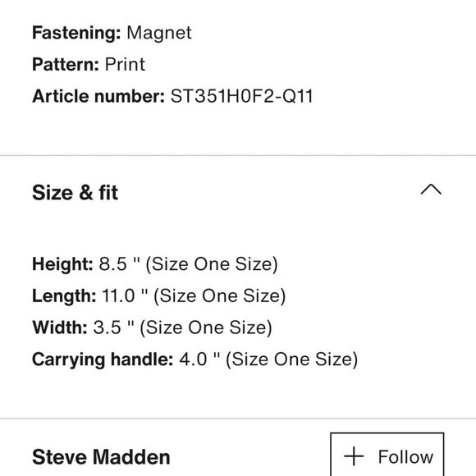Click the Article number label
Image resolution: width=476 pixels, height=476 pixels.
click(98, 96)
